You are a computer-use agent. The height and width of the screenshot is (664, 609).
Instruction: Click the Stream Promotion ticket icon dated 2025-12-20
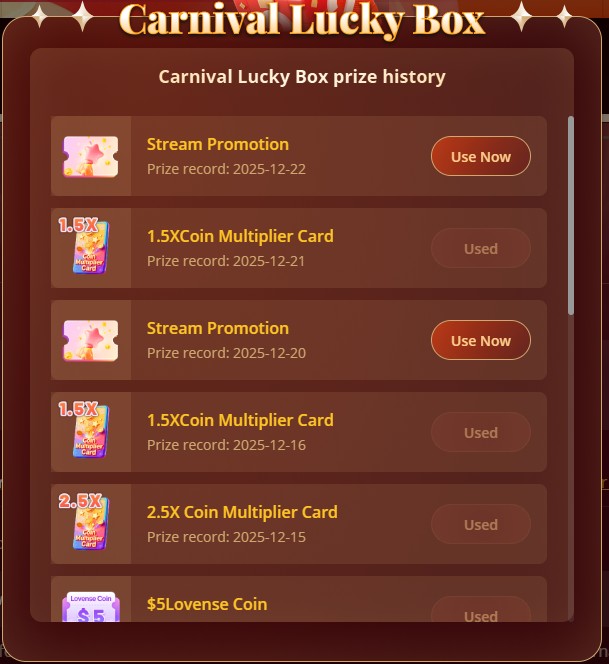pyautogui.click(x=91, y=340)
